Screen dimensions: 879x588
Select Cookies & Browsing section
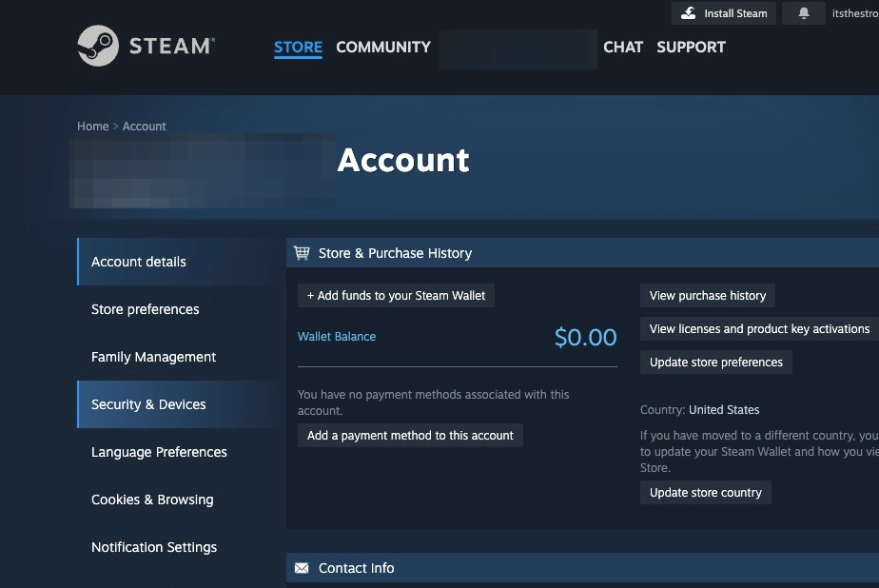pyautogui.click(x=152, y=500)
